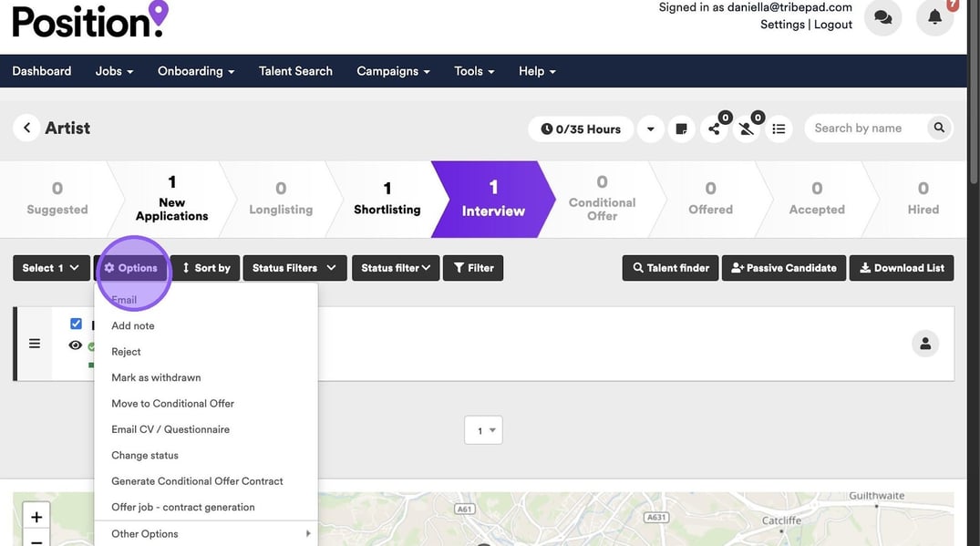Open the chat messages icon

[x=882, y=17]
